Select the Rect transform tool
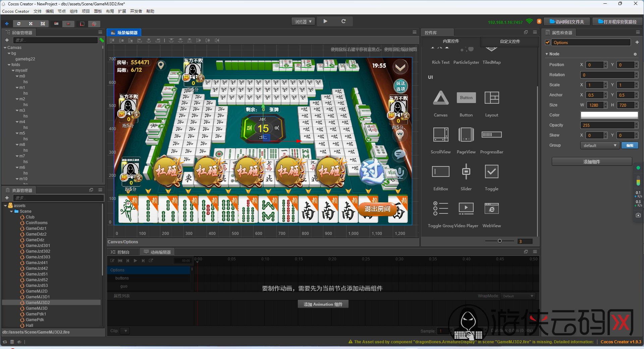 tap(43, 23)
